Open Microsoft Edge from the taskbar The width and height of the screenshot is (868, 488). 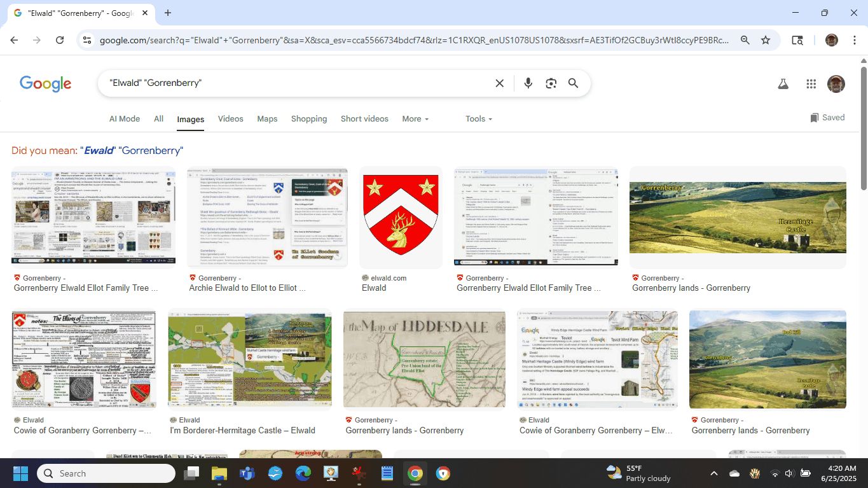tap(303, 473)
